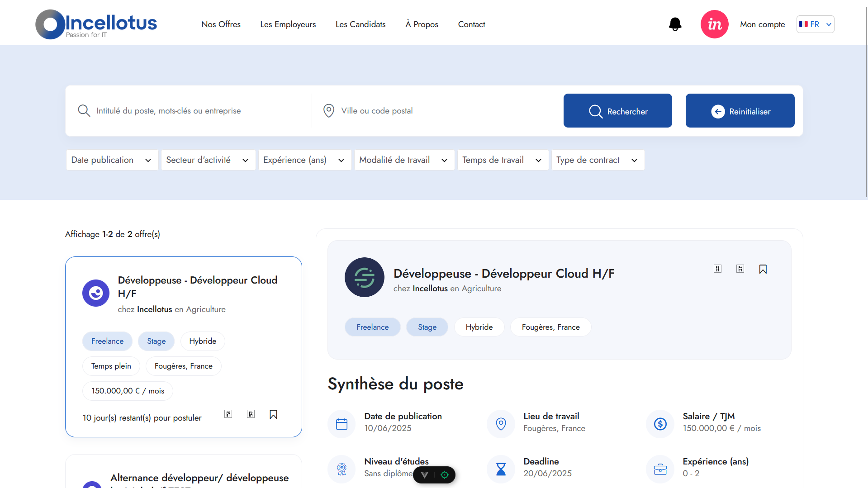Screen dimensions: 868x488
Task: Bookmark the Cloud Developer job in detail view
Action: [x=763, y=269]
